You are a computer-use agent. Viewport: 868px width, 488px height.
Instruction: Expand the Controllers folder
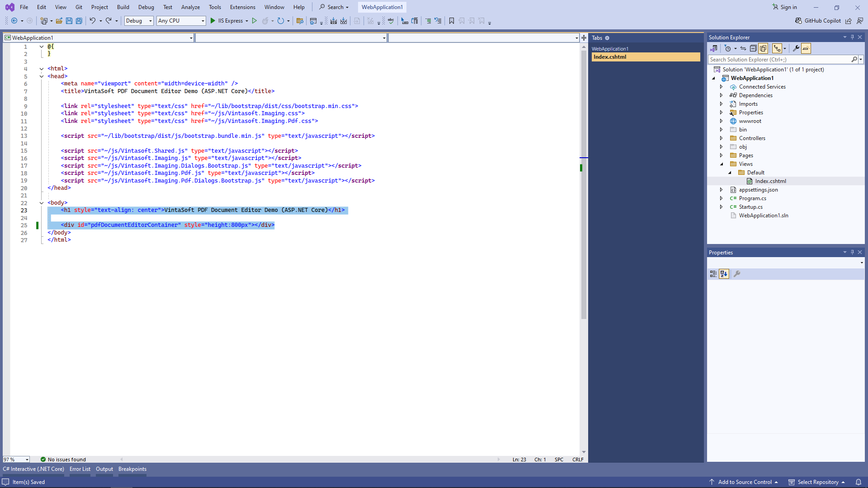722,138
